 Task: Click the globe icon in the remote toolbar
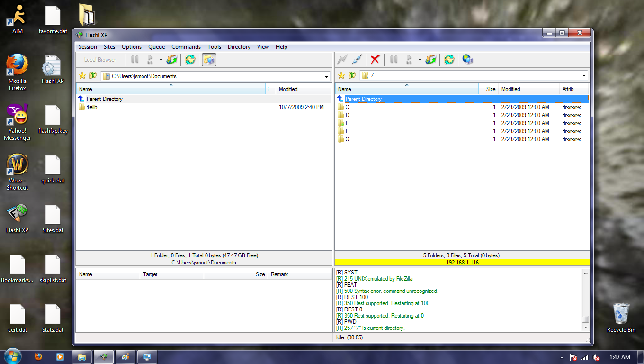(467, 60)
